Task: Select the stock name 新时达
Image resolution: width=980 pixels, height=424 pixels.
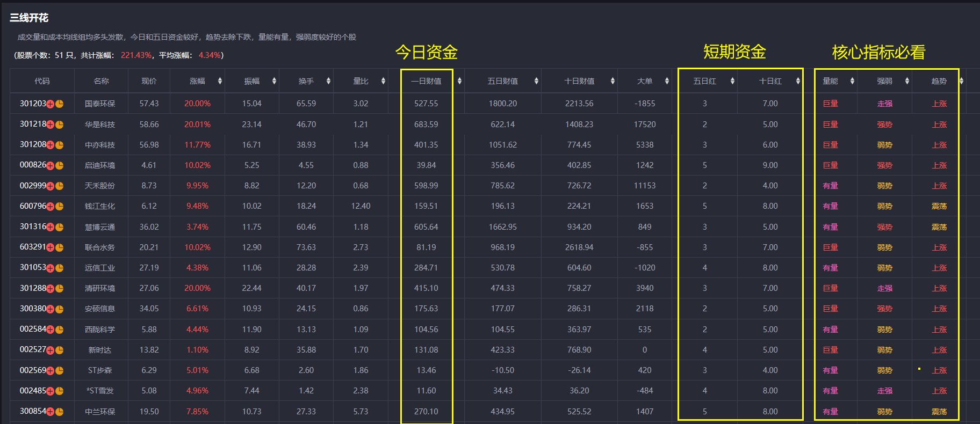Action: pos(100,350)
